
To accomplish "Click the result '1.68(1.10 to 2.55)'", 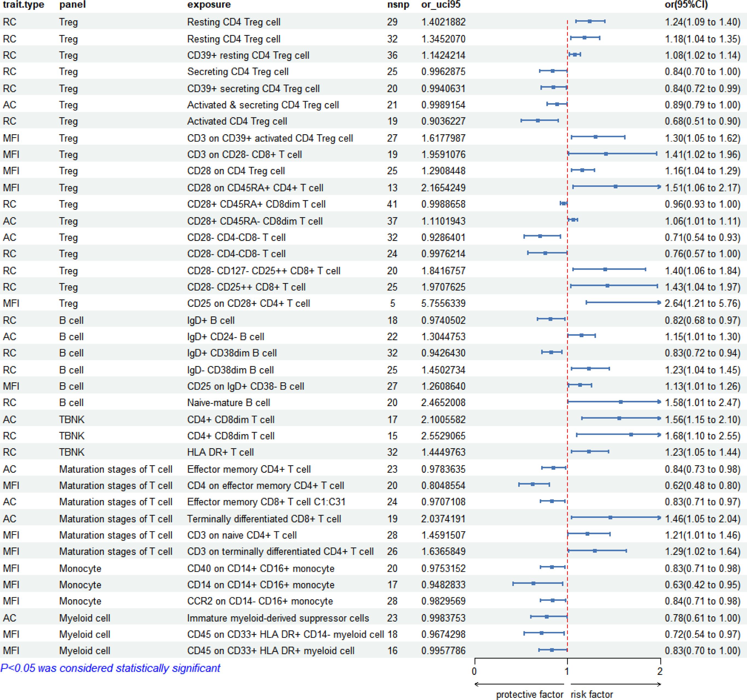I will 703,436.
